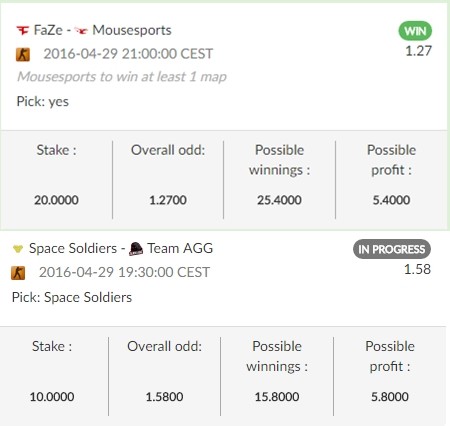The width and height of the screenshot is (450, 426).
Task: Click the Team AGG beanie logo icon
Action: click(136, 249)
